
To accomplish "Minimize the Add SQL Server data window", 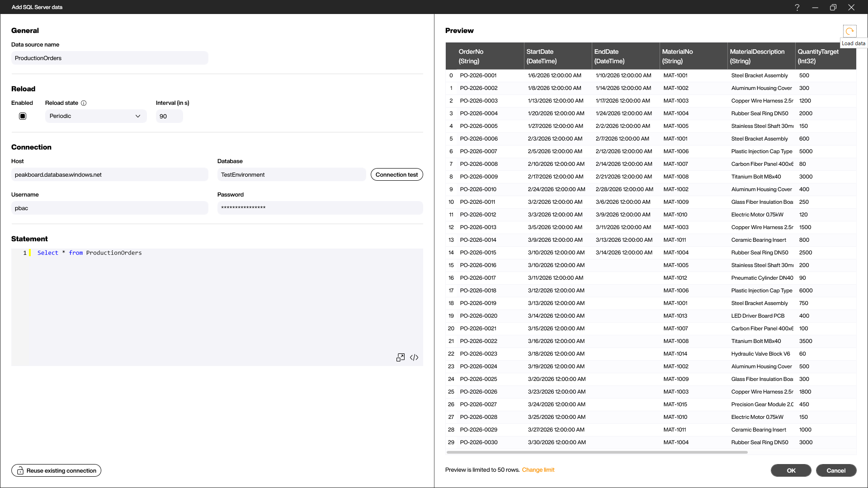I will (815, 7).
